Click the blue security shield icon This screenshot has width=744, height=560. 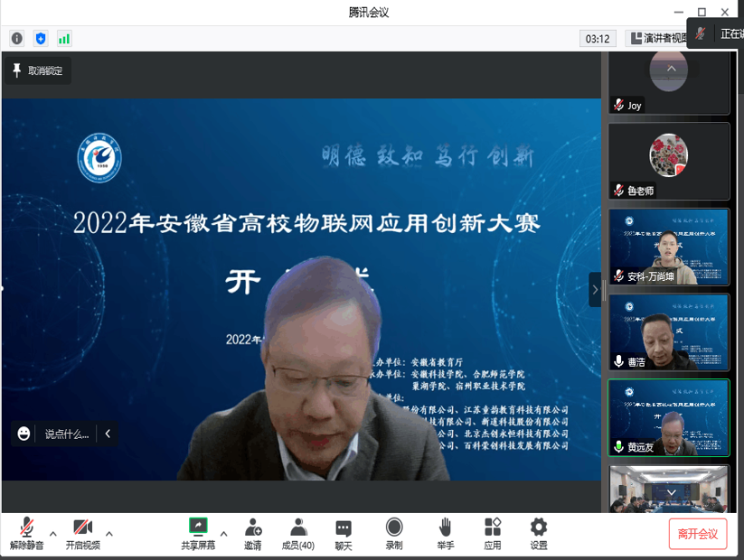tap(41, 38)
